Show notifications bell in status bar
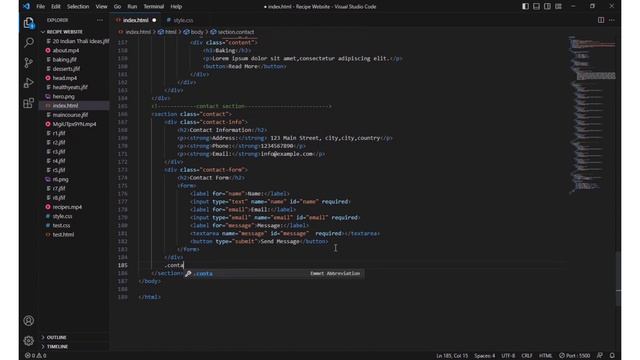 pos(612,356)
